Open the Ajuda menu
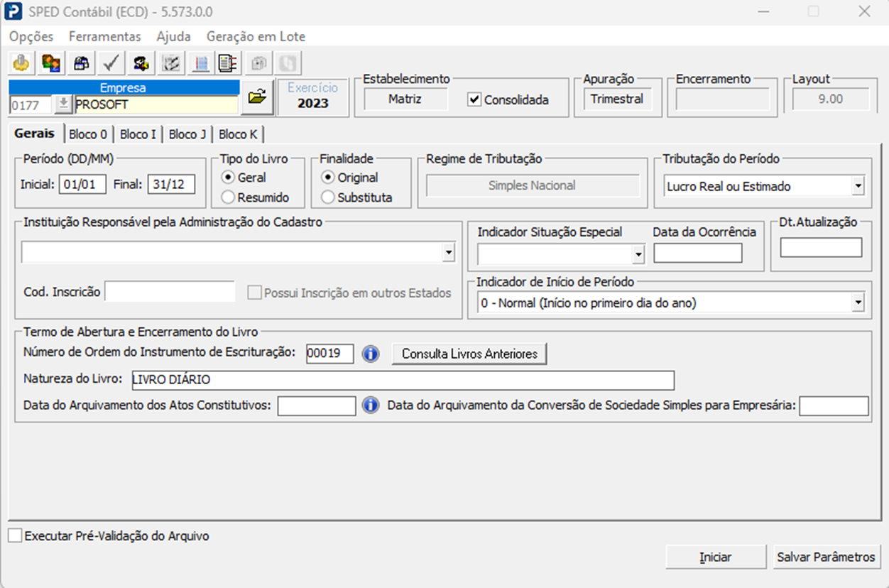 (x=174, y=36)
